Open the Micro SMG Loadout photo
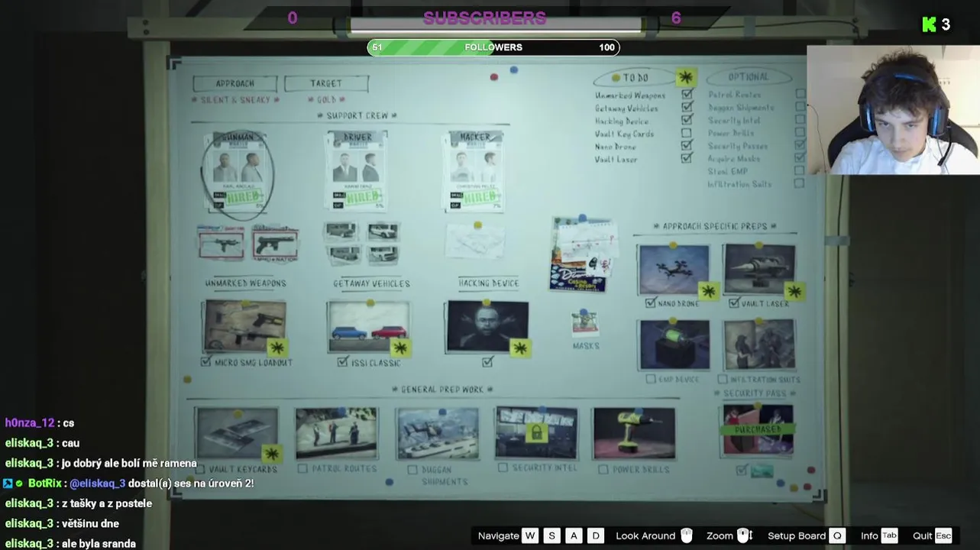 click(244, 326)
